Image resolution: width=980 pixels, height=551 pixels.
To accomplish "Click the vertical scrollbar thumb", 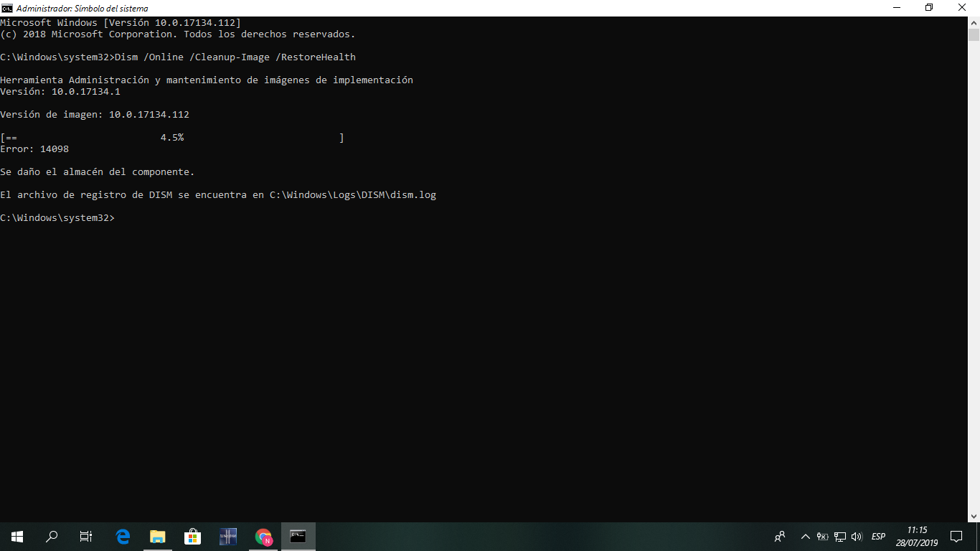I will coord(974,35).
